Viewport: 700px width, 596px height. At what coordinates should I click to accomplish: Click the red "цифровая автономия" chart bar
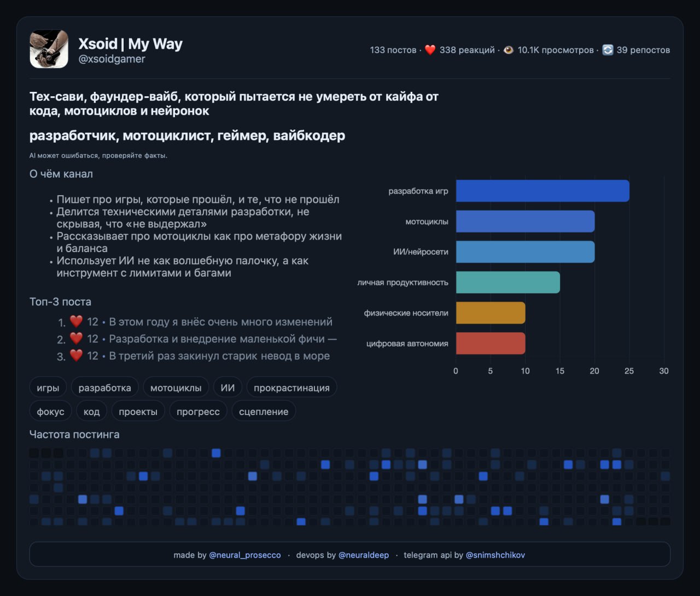[490, 343]
